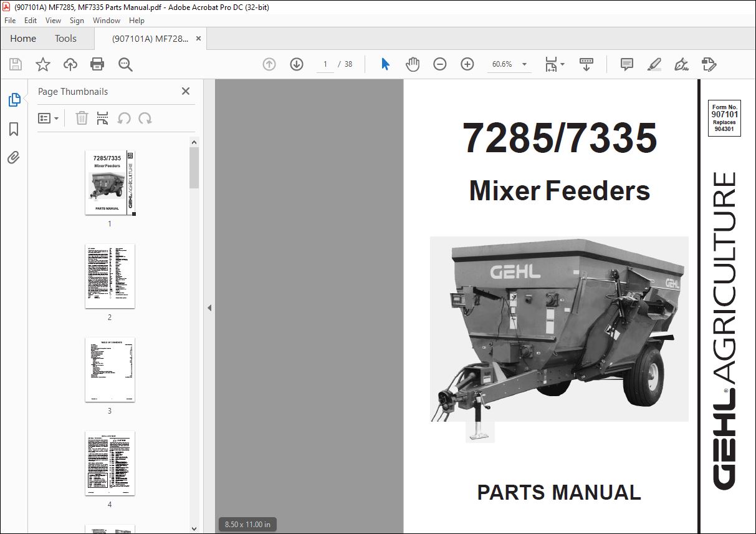This screenshot has width=756, height=534.
Task: Click the thumbnails scroll up arrow
Action: point(194,142)
